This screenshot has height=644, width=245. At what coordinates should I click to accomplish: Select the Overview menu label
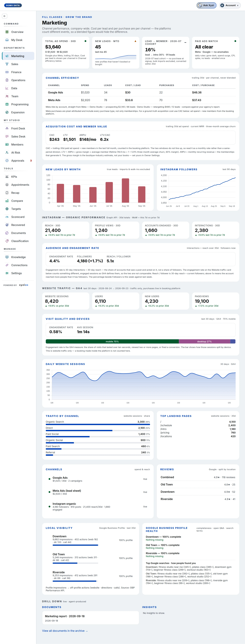click(x=17, y=32)
